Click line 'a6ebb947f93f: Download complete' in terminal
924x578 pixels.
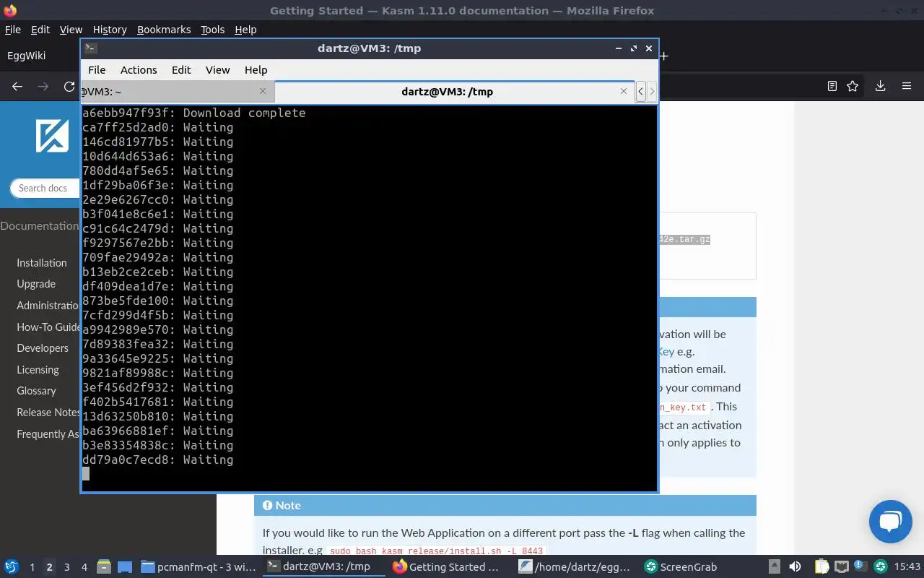pyautogui.click(x=193, y=113)
